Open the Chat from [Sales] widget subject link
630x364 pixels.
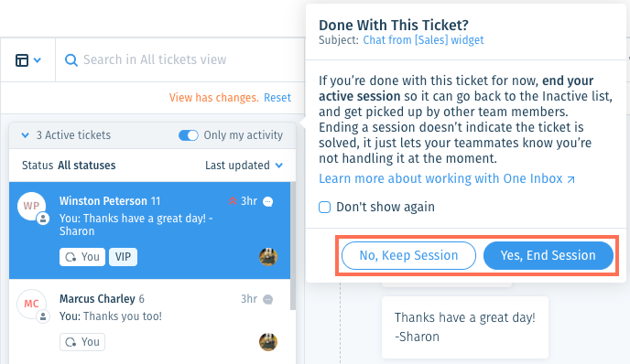pyautogui.click(x=423, y=40)
